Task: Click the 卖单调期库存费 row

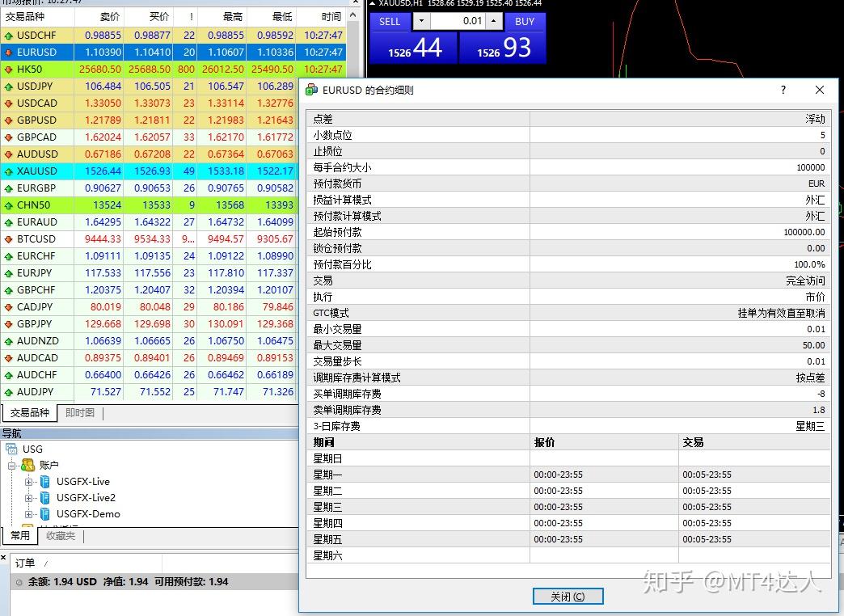Action: point(568,410)
